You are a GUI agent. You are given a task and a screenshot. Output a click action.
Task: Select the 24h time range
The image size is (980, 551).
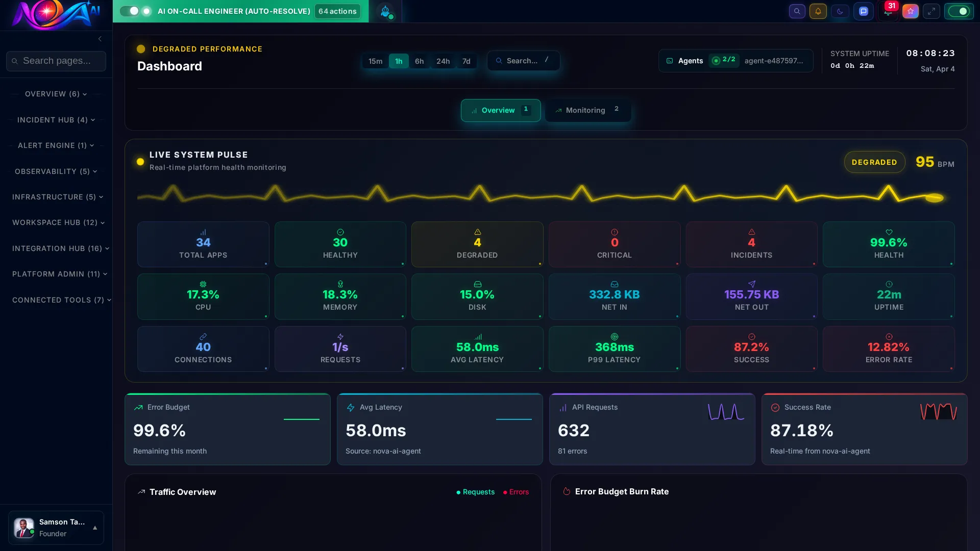(442, 61)
